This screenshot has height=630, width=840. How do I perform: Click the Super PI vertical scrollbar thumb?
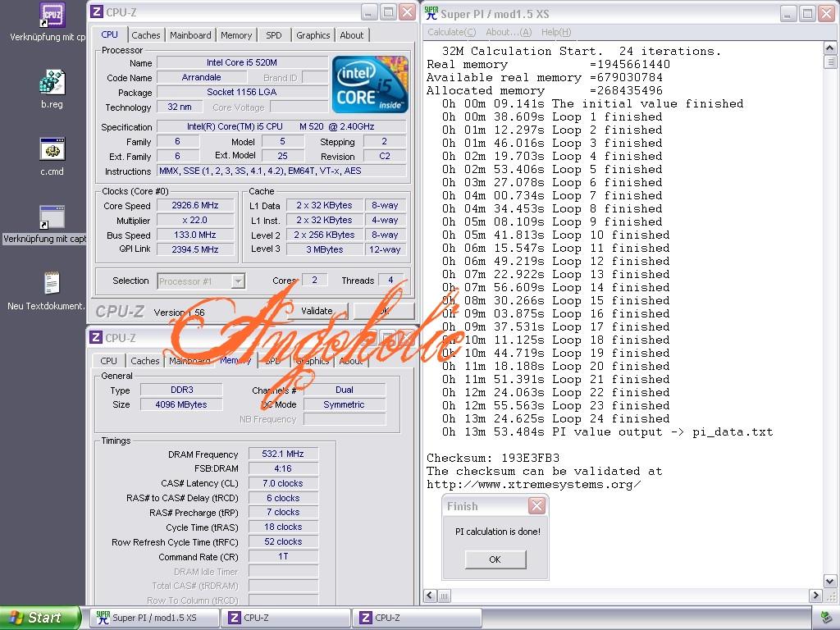point(829,62)
